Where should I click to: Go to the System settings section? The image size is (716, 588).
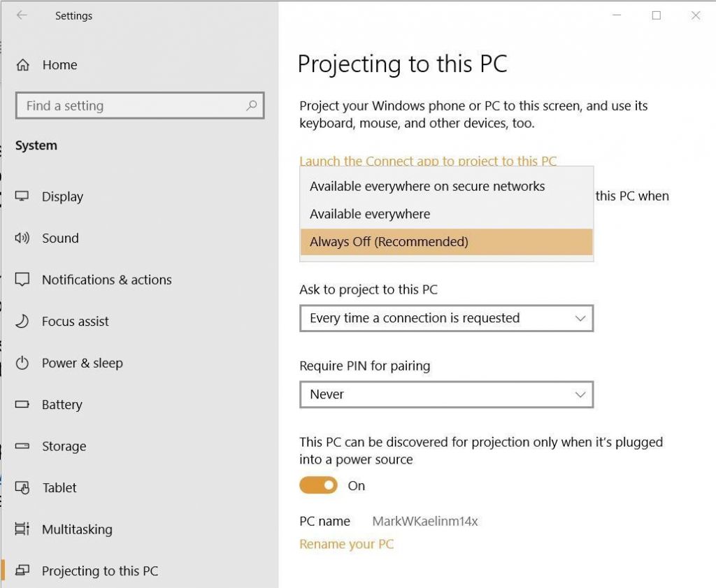coord(36,145)
